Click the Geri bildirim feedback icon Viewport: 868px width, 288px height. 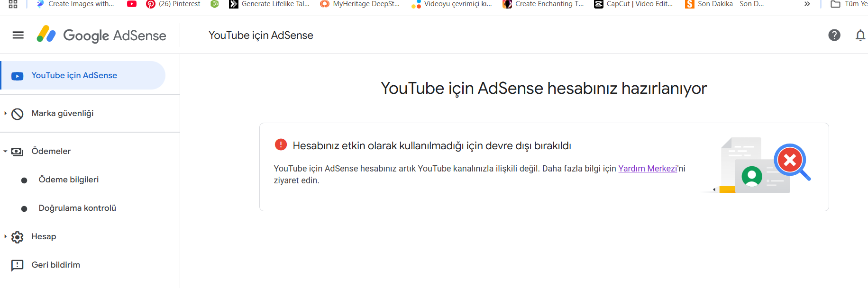[x=18, y=265]
